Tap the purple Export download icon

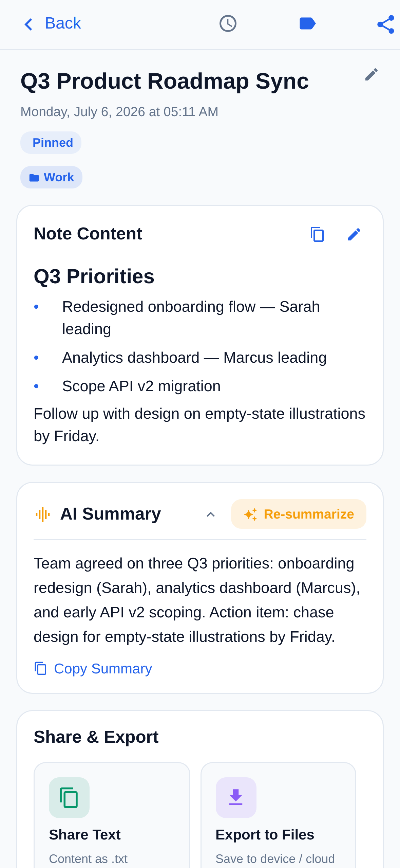tap(236, 797)
